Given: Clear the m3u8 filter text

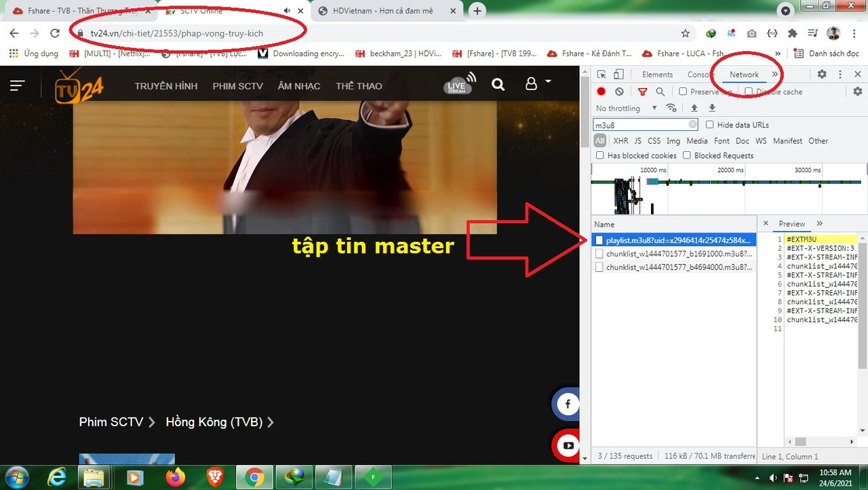Looking at the screenshot, I should 692,125.
